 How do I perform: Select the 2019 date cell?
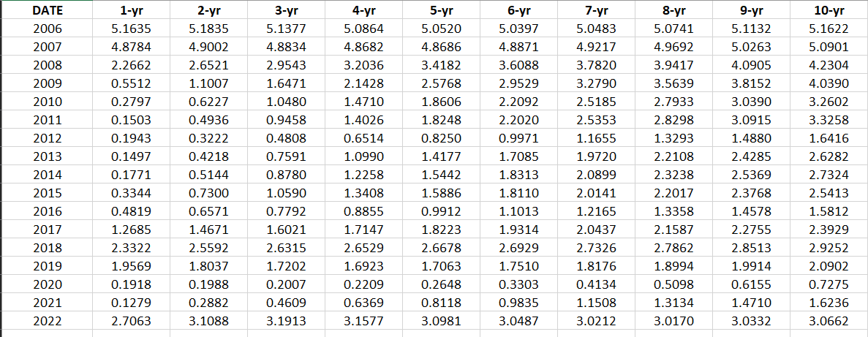click(x=48, y=266)
